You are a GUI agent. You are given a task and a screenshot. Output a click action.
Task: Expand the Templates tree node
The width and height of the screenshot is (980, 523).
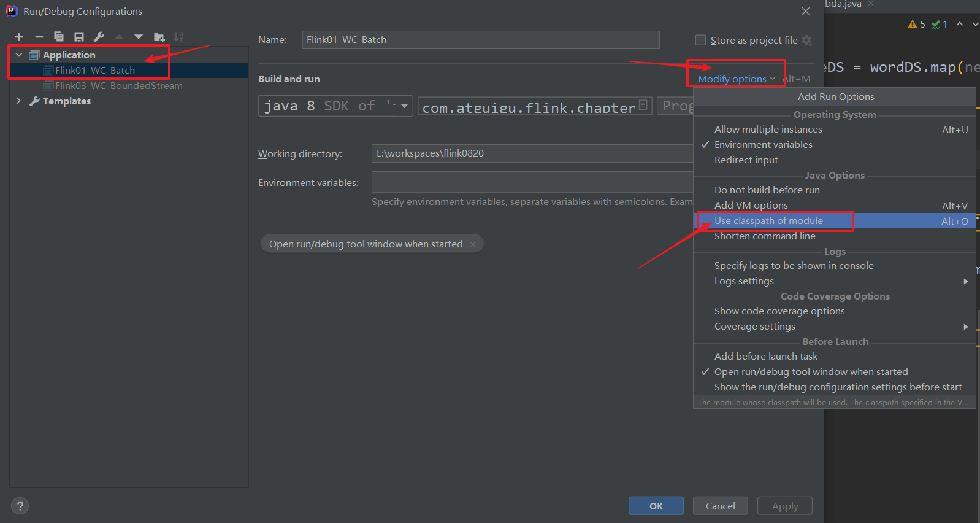pos(18,101)
